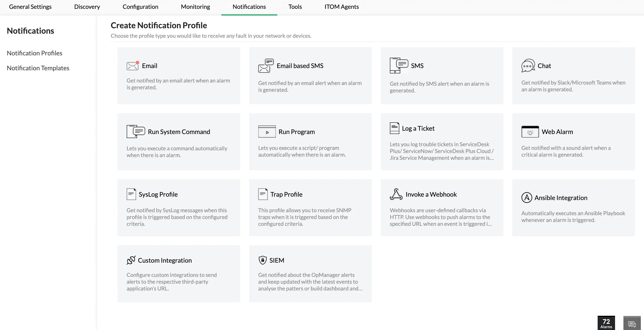Go to Notification Templates

coord(38,68)
